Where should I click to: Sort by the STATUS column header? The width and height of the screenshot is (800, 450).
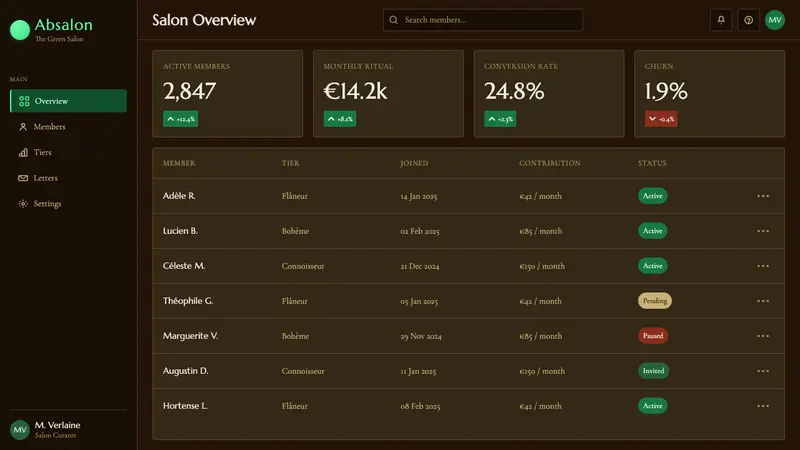(652, 163)
